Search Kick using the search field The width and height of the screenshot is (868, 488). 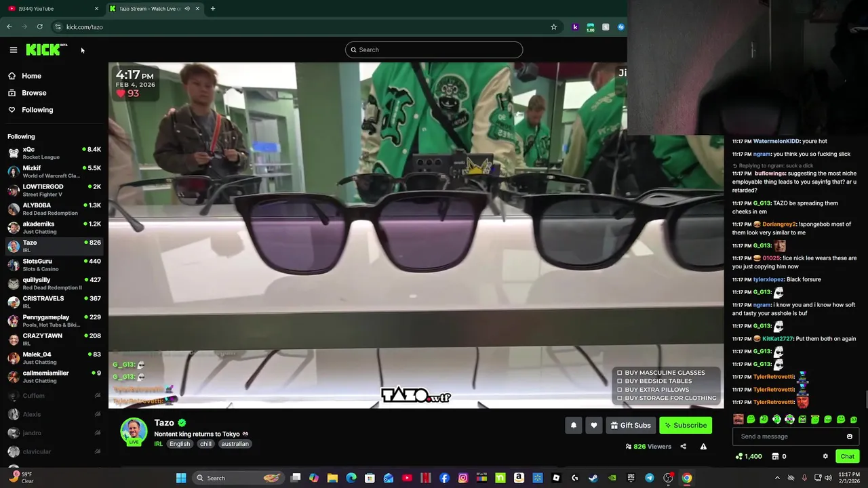(434, 49)
